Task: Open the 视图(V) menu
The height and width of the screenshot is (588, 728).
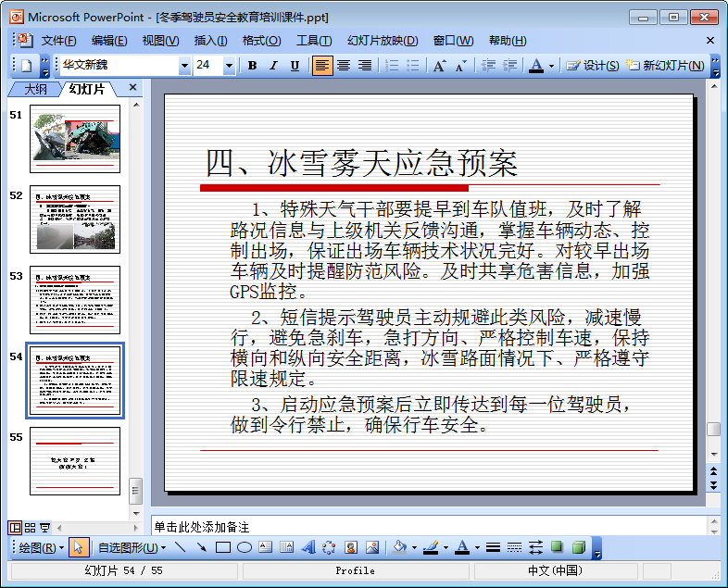Action: pos(160,41)
